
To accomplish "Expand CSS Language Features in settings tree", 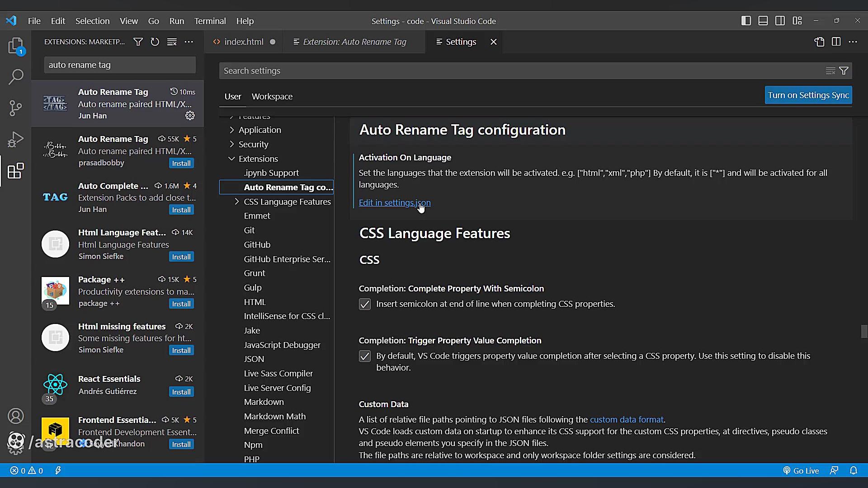I will 236,202.
